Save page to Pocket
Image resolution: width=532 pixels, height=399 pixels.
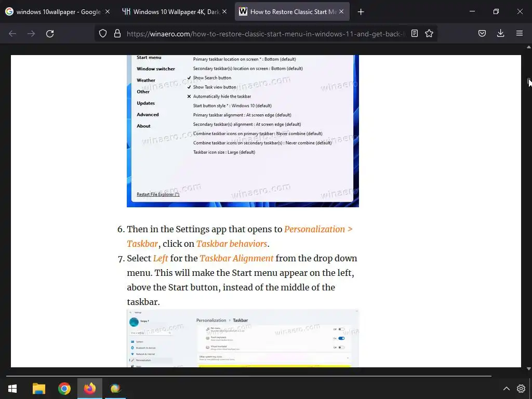(482, 33)
